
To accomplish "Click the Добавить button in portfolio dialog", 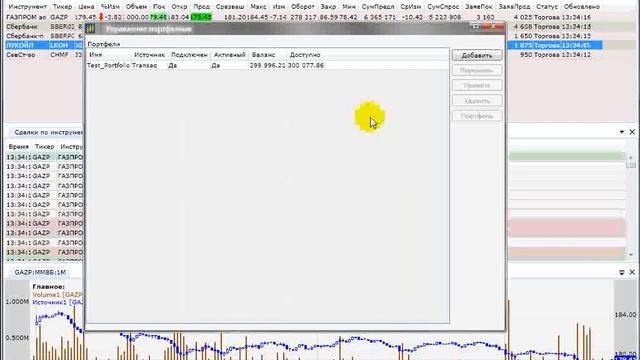I will (477, 56).
